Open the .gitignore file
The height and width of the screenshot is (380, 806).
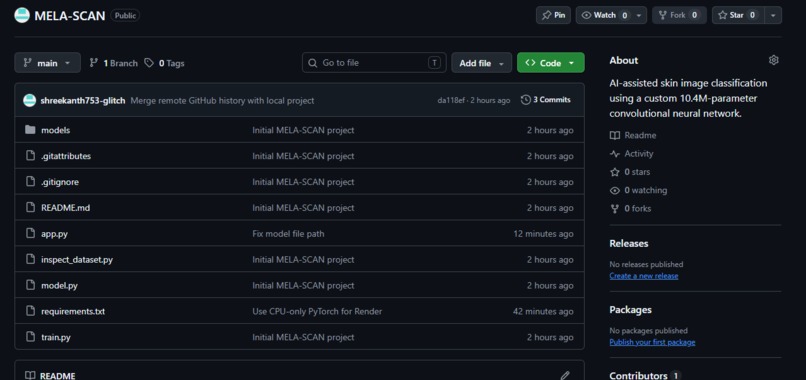(60, 182)
